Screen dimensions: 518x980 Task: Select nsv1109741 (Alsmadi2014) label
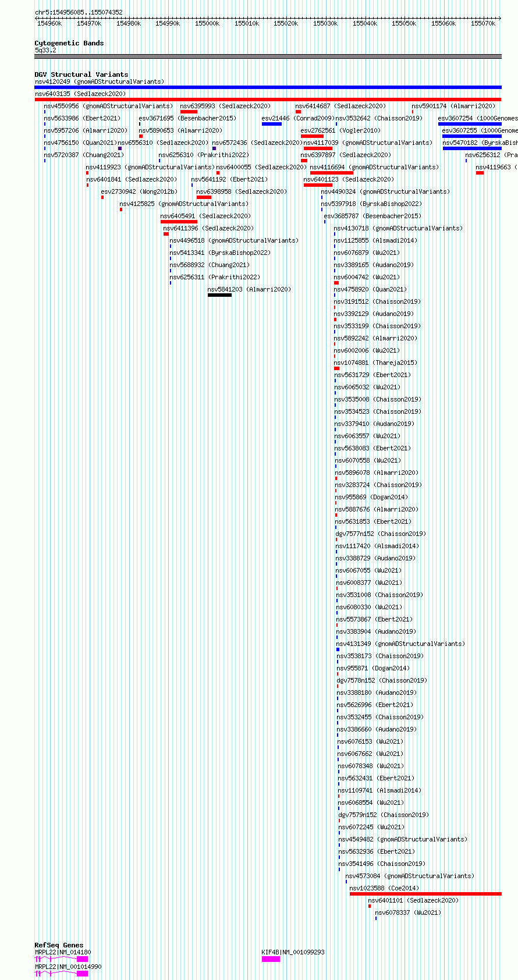pyautogui.click(x=380, y=790)
